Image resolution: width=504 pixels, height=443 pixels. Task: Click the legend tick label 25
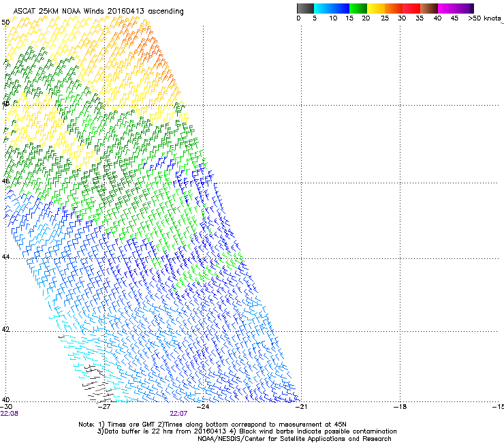point(385,18)
